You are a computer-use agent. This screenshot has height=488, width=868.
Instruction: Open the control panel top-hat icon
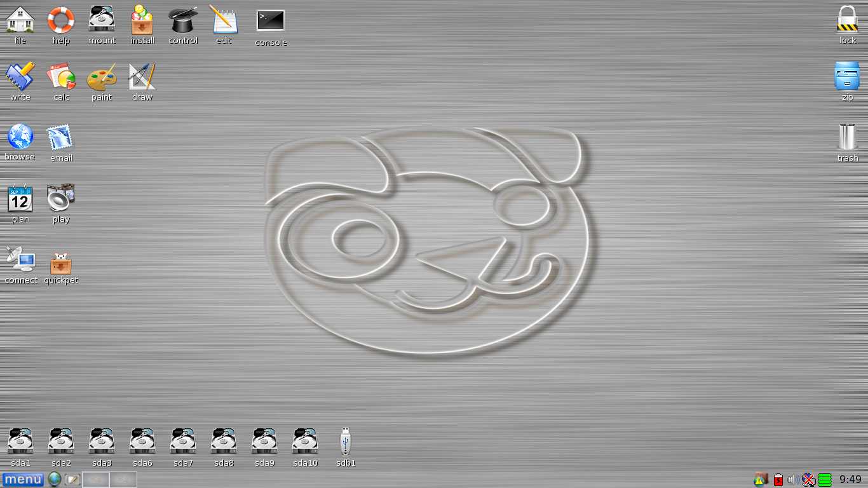tap(183, 20)
